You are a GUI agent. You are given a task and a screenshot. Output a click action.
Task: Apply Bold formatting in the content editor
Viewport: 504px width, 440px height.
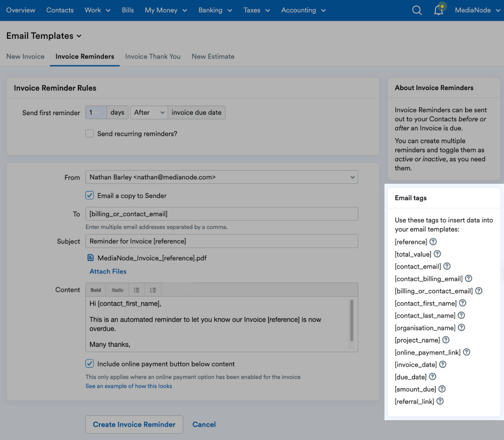pos(95,289)
